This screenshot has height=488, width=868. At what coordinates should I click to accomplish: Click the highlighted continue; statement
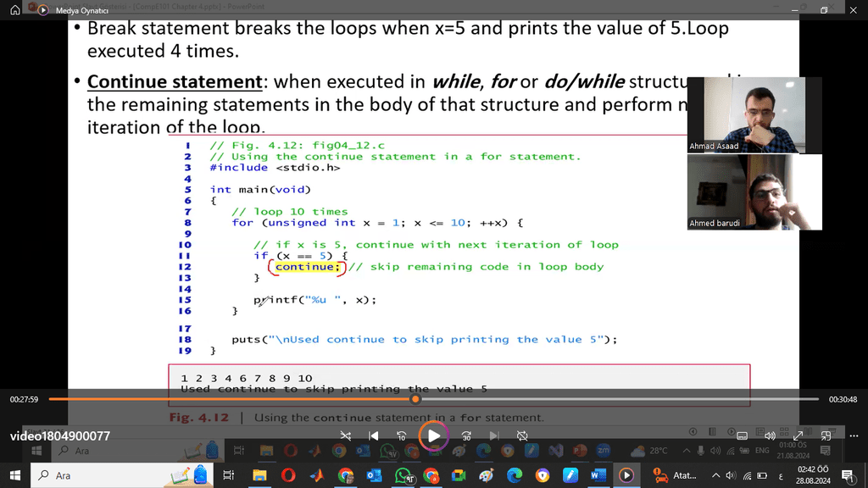coord(307,267)
